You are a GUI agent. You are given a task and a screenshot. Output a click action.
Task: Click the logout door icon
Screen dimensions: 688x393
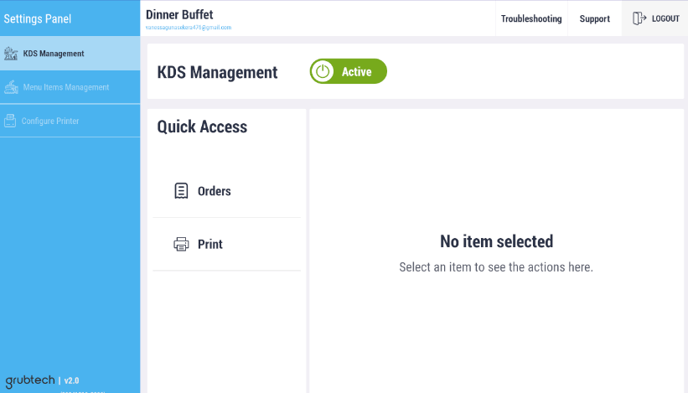pos(639,18)
